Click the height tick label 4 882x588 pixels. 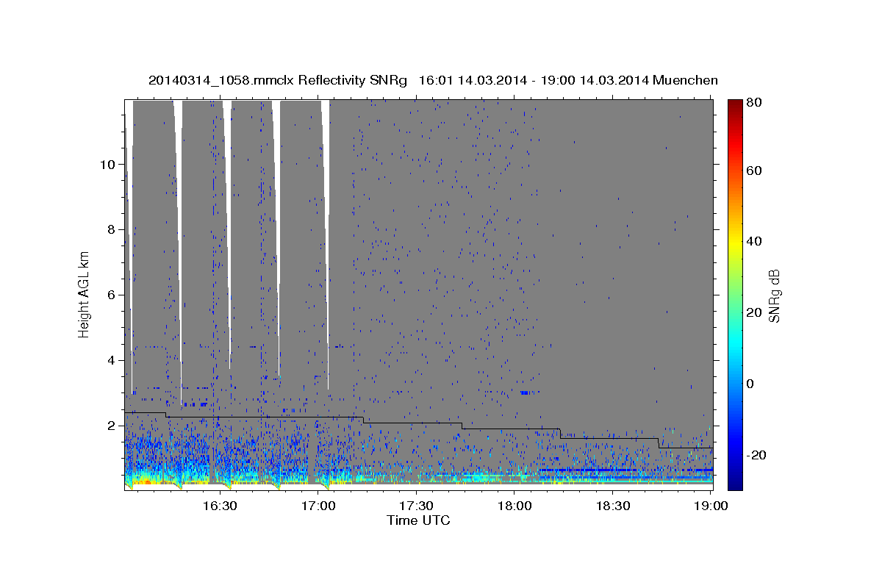point(110,360)
